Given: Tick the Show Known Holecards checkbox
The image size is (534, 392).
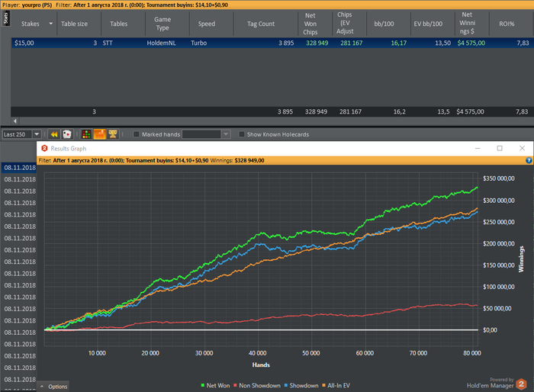Looking at the screenshot, I should (242, 134).
